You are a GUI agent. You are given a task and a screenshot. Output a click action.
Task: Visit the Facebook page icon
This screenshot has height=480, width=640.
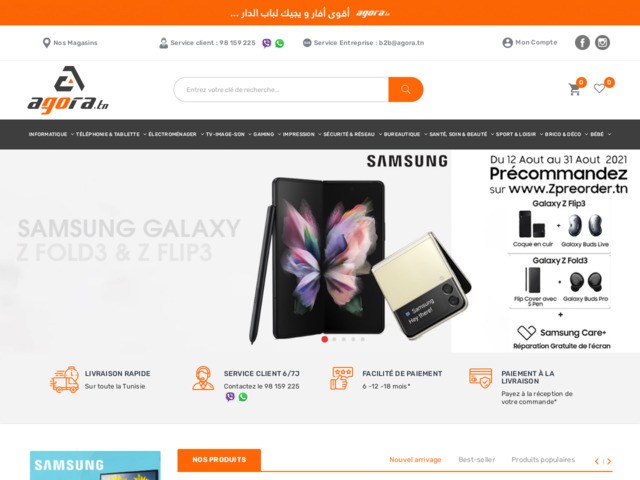[582, 42]
